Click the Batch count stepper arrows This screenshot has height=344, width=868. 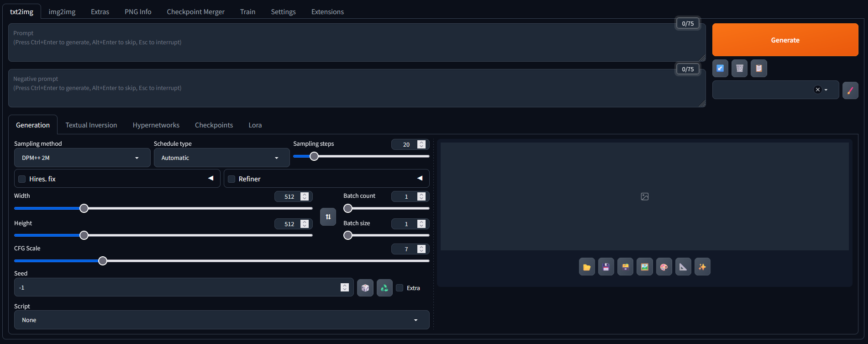pos(421,196)
